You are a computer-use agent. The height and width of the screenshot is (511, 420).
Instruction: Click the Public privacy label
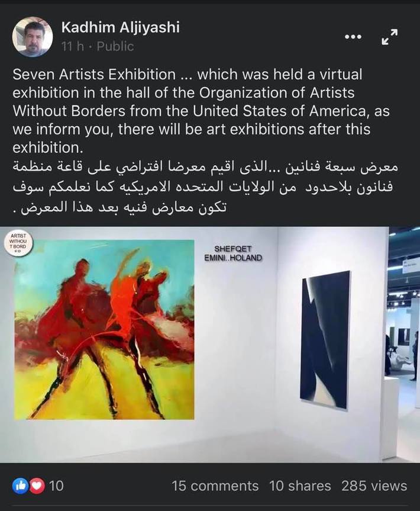(115, 46)
